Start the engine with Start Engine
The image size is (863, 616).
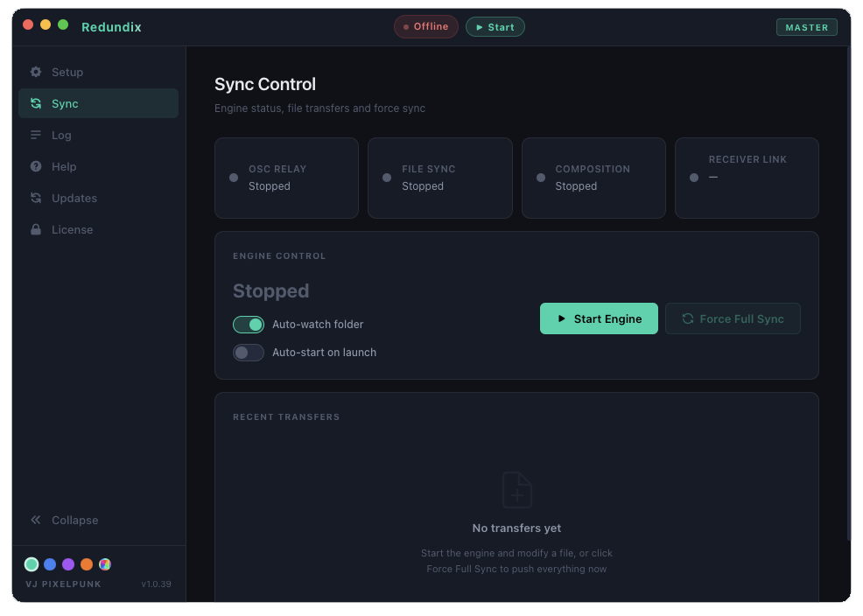pyautogui.click(x=599, y=318)
